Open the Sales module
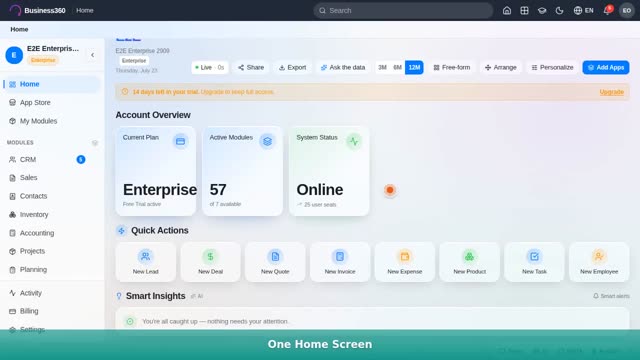 point(51,178)
